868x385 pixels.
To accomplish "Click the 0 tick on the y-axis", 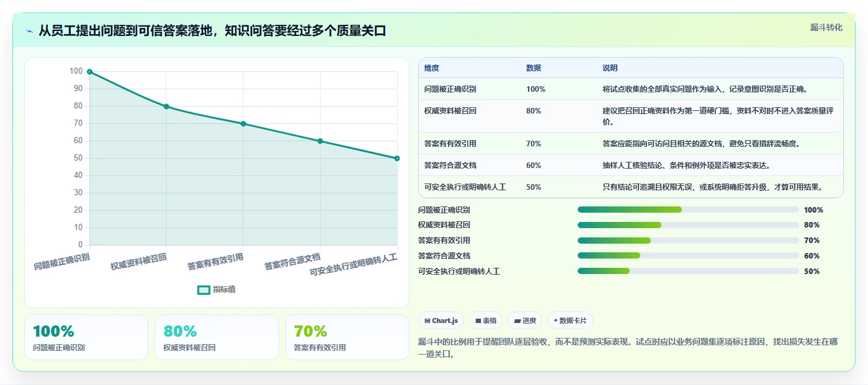I will [x=81, y=245].
